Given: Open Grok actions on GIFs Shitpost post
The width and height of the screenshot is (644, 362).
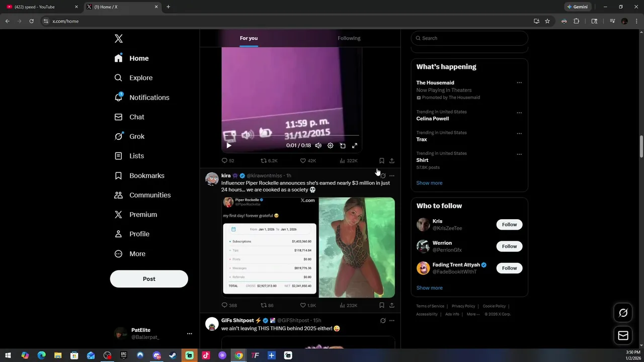Looking at the screenshot, I should coord(383,321).
